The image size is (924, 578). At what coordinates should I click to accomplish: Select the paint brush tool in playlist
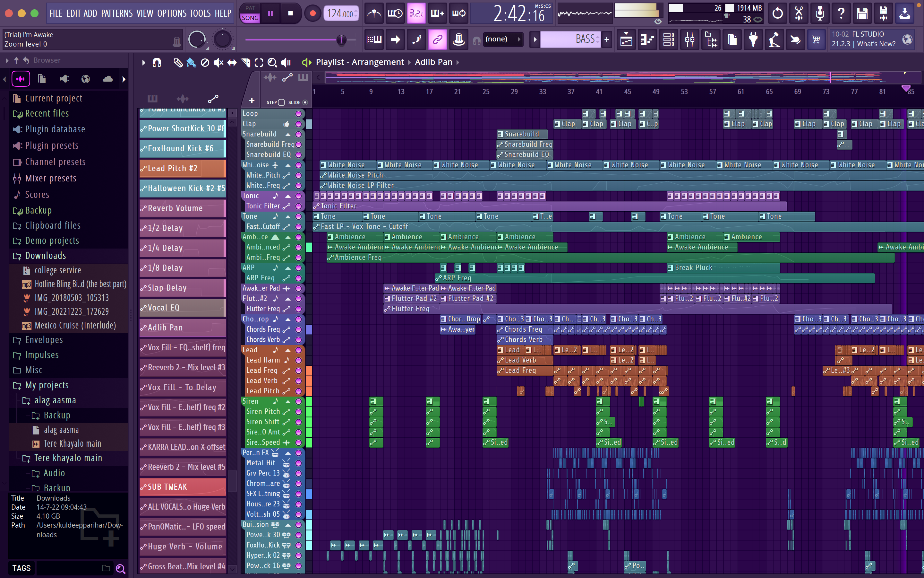click(x=191, y=62)
